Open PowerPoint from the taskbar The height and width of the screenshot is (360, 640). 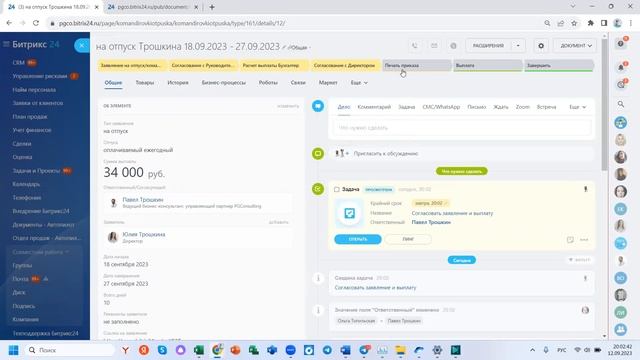pyautogui.click(x=236, y=350)
